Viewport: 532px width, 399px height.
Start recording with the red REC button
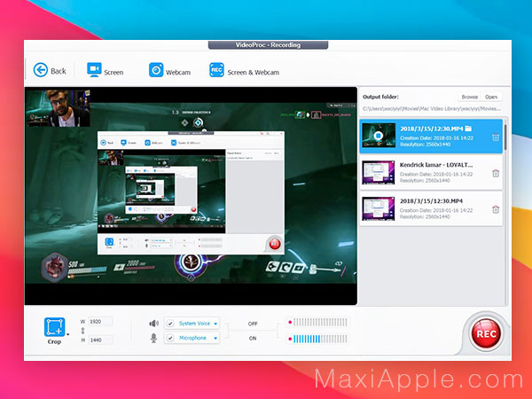486,333
